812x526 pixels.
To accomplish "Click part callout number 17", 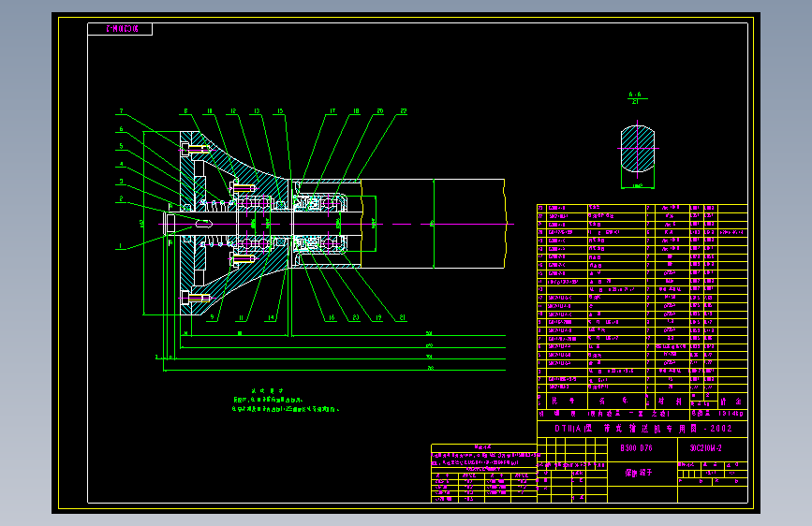I will tap(332, 111).
